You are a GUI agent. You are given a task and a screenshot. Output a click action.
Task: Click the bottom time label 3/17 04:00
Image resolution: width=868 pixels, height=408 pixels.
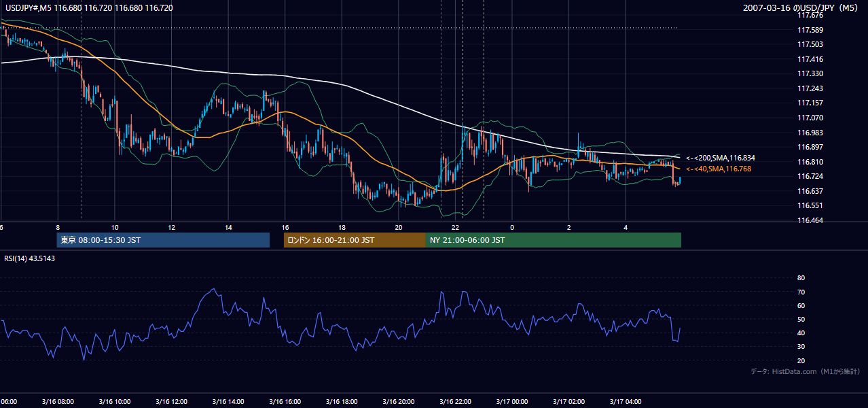tap(626, 402)
